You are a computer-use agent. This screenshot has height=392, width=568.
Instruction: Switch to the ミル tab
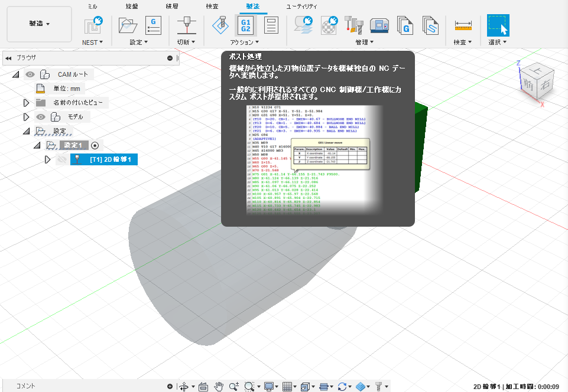(x=92, y=6)
